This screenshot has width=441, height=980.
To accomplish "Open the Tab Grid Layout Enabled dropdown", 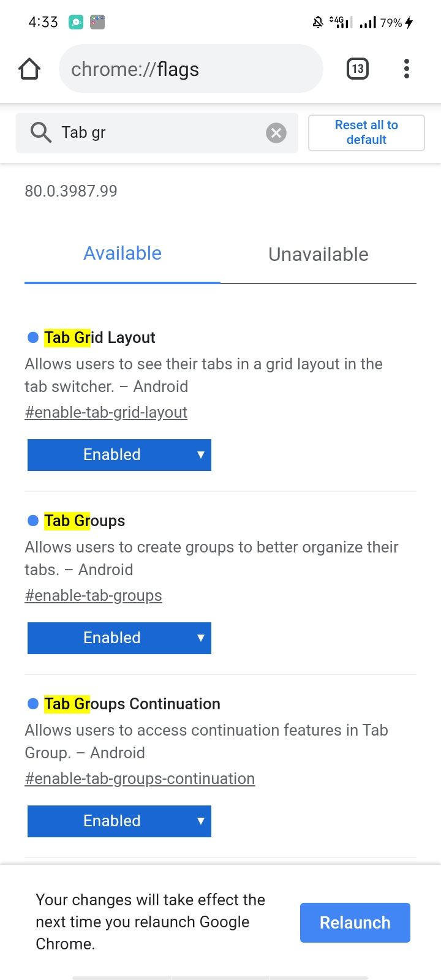I will (119, 454).
